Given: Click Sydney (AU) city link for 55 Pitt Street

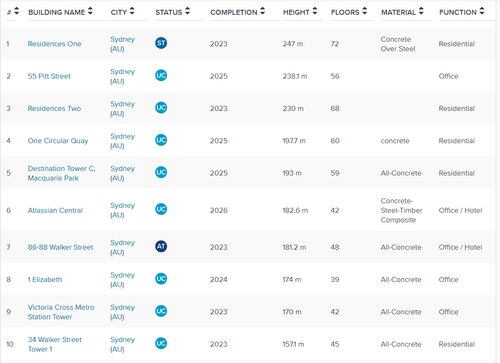Looking at the screenshot, I should click(x=122, y=76).
